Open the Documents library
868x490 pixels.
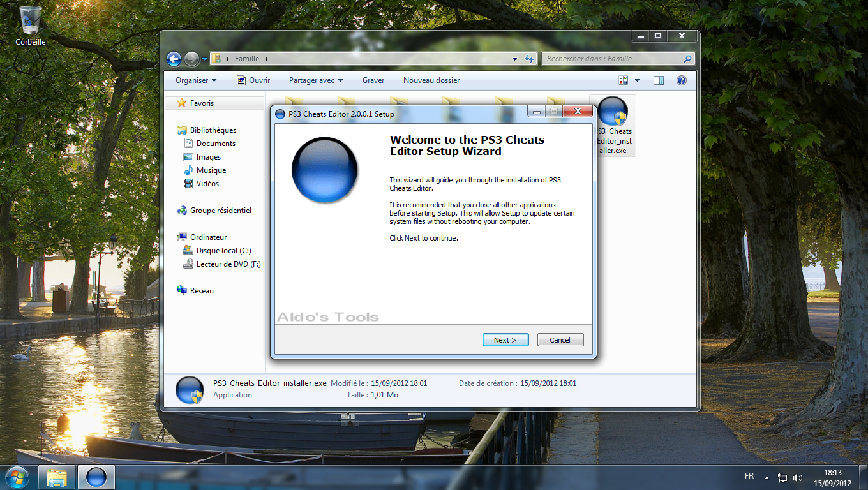[216, 144]
